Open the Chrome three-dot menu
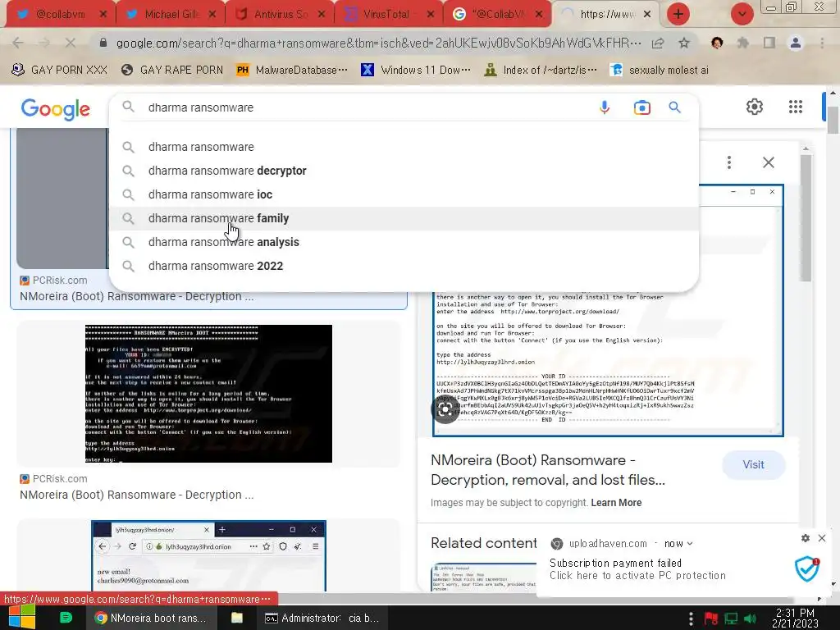The height and width of the screenshot is (630, 840). [x=822, y=43]
